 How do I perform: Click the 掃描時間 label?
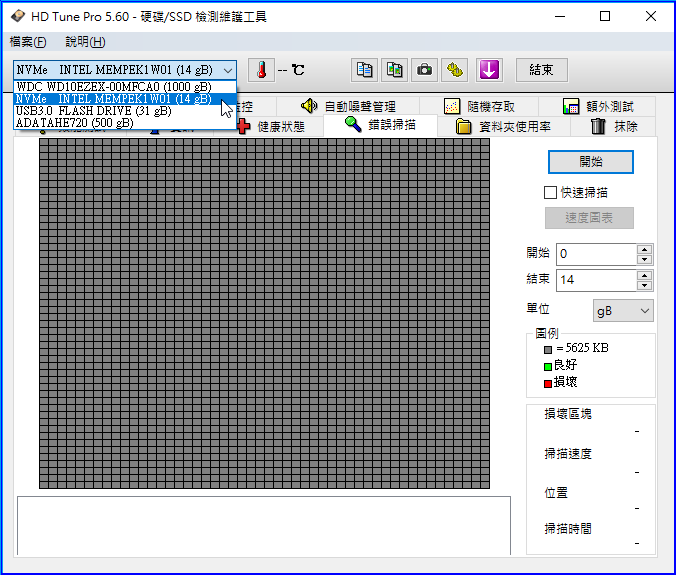tap(568, 528)
